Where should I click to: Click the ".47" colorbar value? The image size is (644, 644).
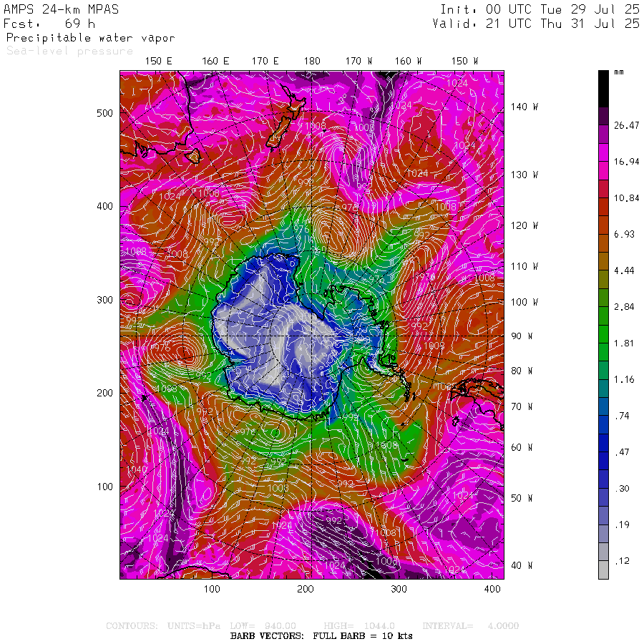tap(622, 452)
